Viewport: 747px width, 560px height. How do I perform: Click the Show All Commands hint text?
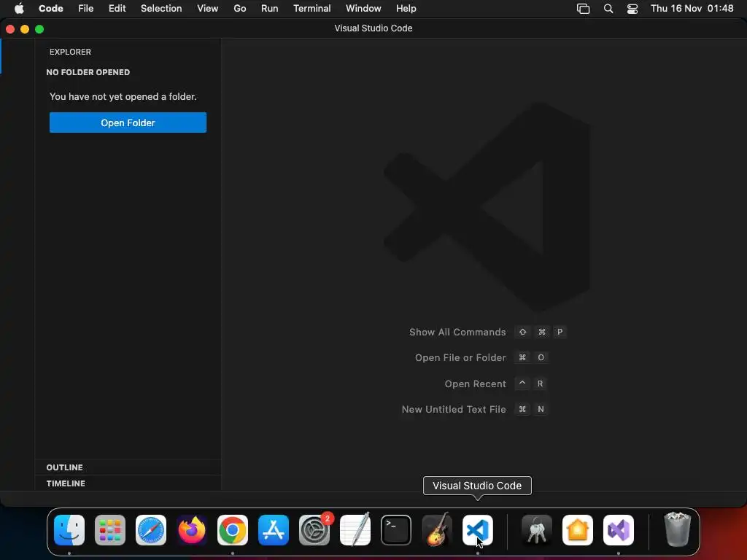[457, 332]
